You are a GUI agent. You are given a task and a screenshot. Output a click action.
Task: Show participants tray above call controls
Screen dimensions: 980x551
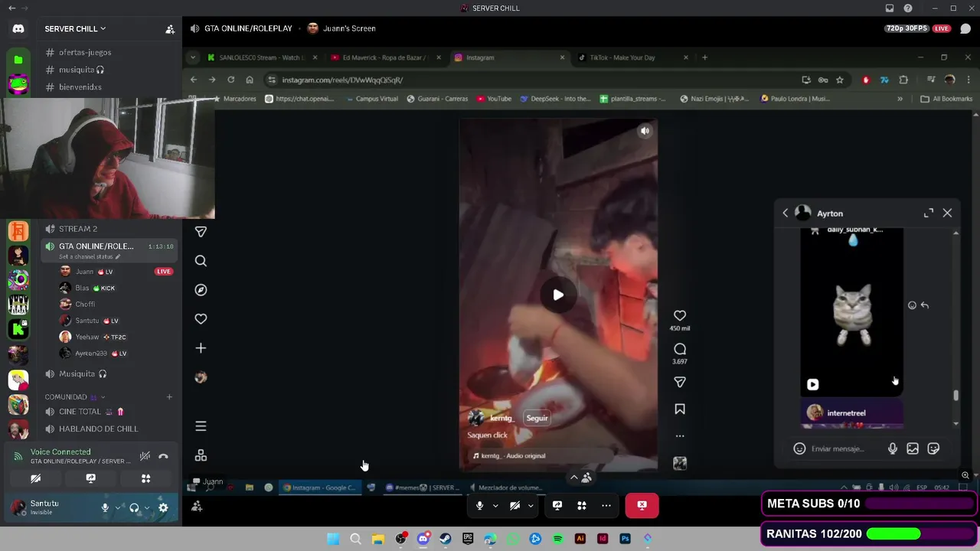pos(581,478)
